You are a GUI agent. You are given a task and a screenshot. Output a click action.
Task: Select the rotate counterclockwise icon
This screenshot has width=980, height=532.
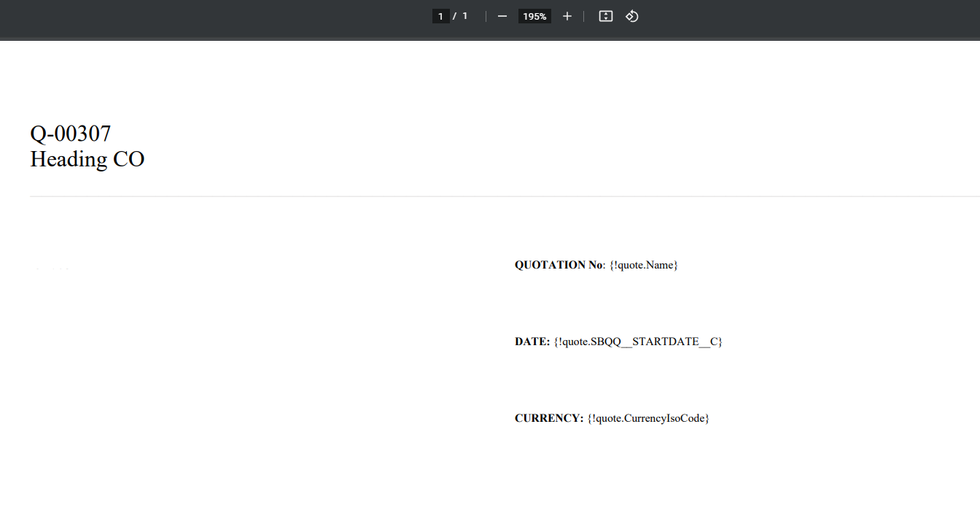click(631, 15)
